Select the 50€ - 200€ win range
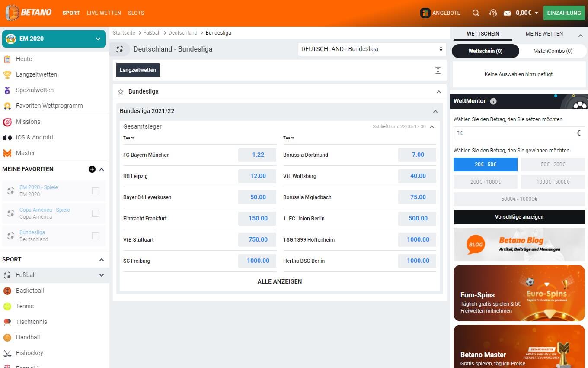The height and width of the screenshot is (368, 588). 553,165
